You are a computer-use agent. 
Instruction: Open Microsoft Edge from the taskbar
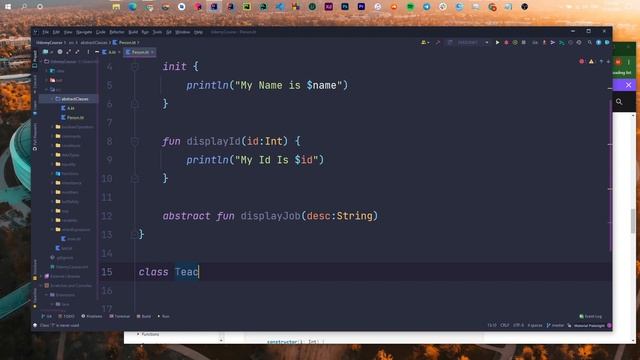133,7
